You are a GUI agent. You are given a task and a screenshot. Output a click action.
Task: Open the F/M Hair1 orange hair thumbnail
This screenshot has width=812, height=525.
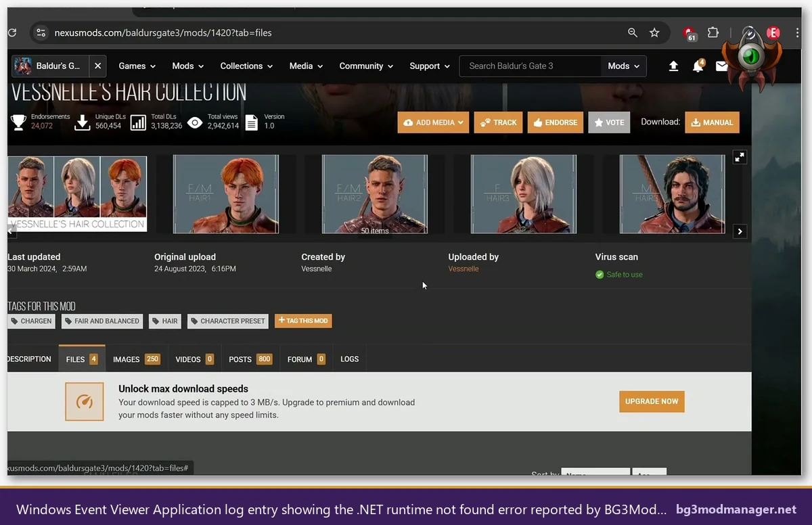(226, 194)
